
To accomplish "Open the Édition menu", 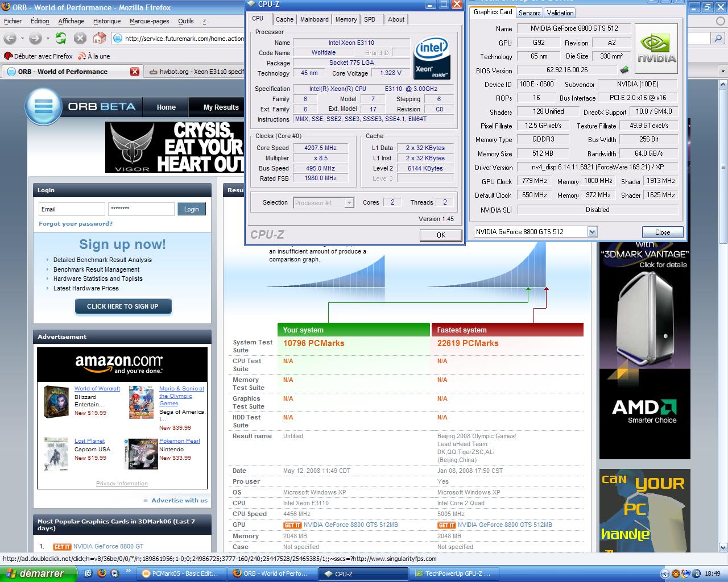I will (x=40, y=21).
